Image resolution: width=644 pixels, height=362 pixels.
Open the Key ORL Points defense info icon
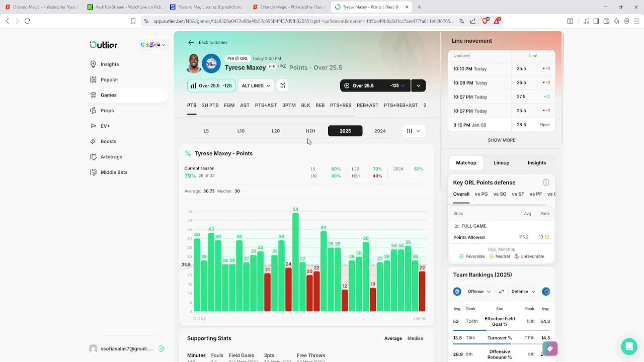(546, 183)
